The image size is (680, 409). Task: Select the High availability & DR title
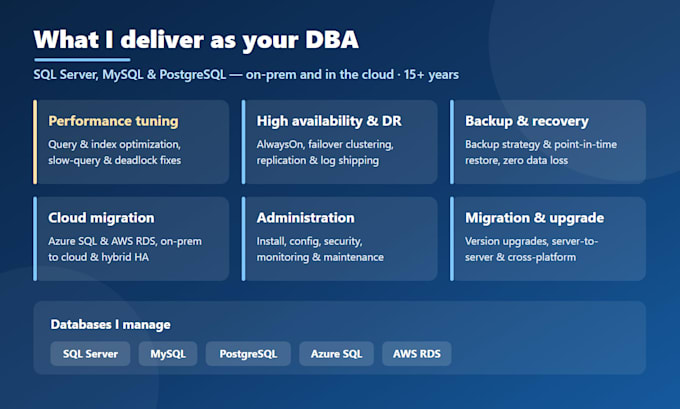tap(329, 121)
